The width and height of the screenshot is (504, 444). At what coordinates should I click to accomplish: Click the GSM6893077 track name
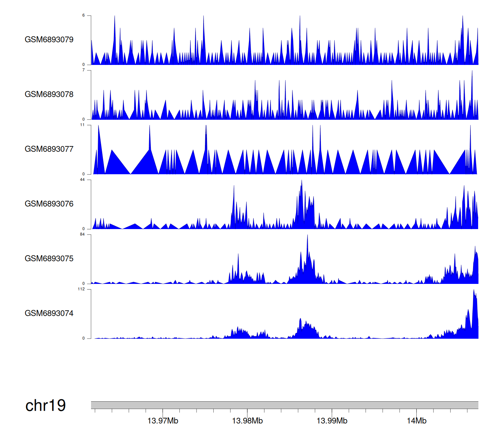[49, 149]
